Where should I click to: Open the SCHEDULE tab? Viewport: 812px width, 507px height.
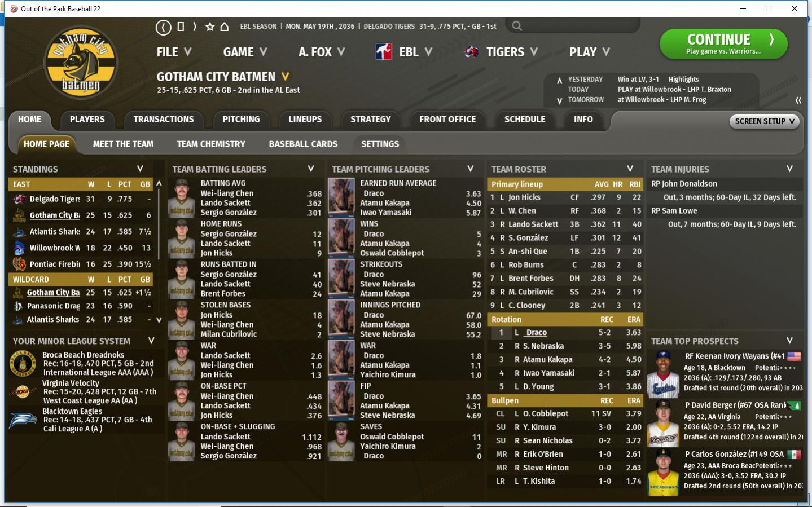(x=525, y=120)
